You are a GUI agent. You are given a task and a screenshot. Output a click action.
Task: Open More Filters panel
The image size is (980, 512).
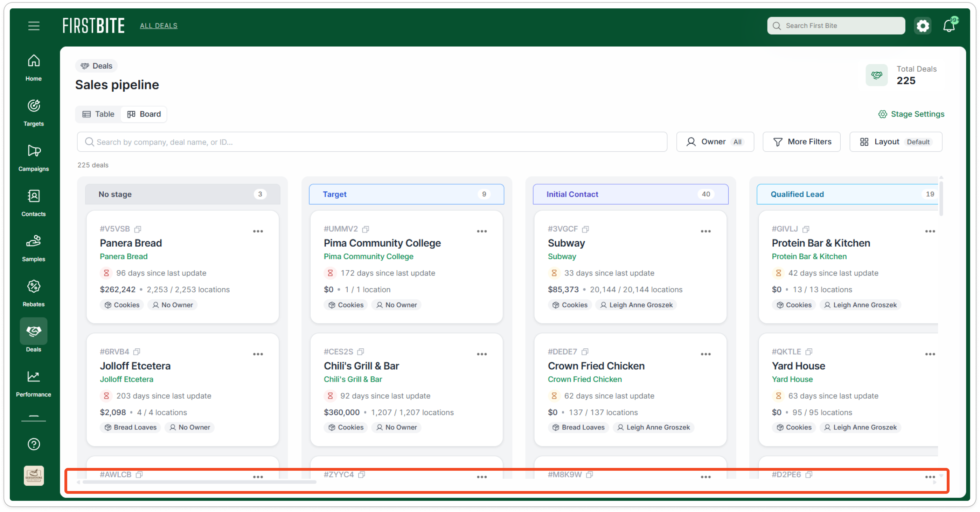tap(801, 142)
